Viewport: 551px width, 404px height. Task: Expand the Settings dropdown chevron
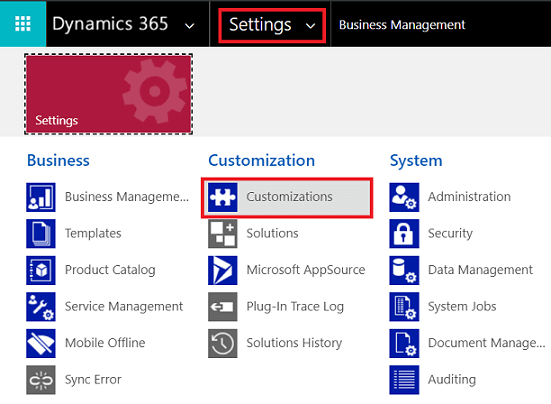(x=310, y=26)
